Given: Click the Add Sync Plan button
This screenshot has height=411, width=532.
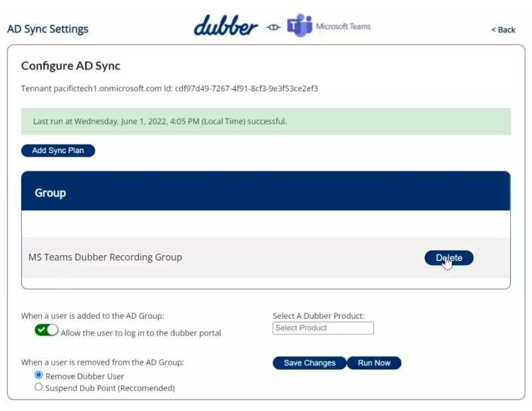Looking at the screenshot, I should coord(58,150).
